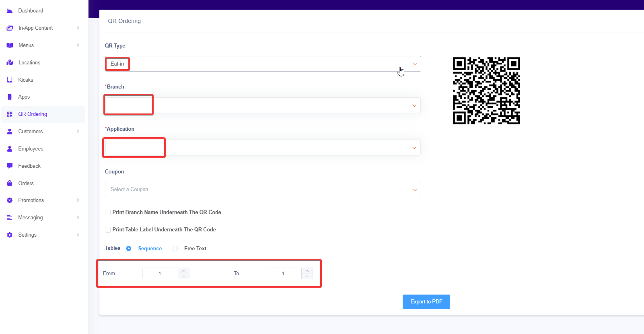The width and height of the screenshot is (644, 334).
Task: Click the Dashboard chart icon in sidebar
Action: [10, 11]
